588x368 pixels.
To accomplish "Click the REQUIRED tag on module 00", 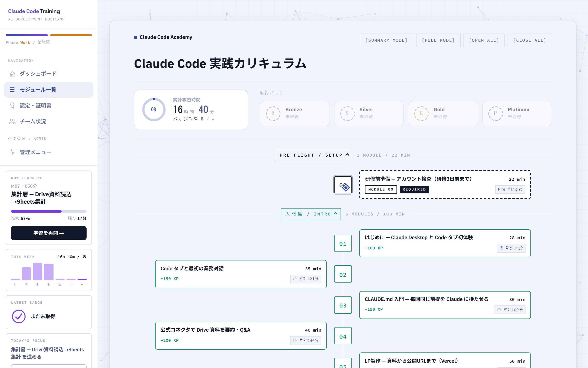I will [414, 189].
